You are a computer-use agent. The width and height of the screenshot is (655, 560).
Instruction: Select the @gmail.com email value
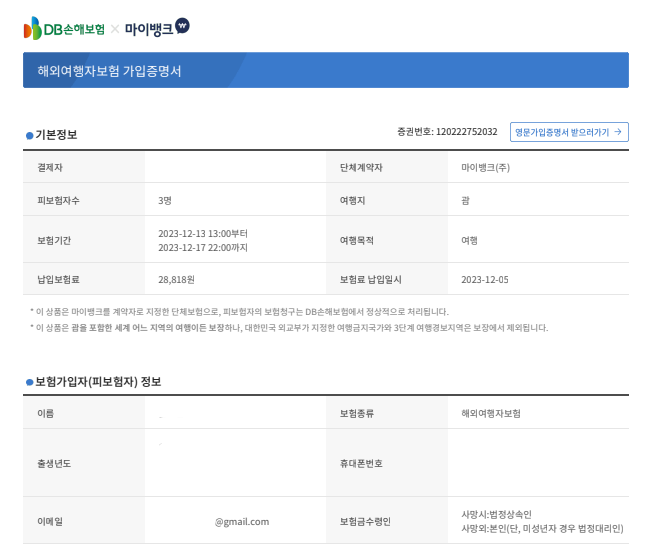[242, 522]
